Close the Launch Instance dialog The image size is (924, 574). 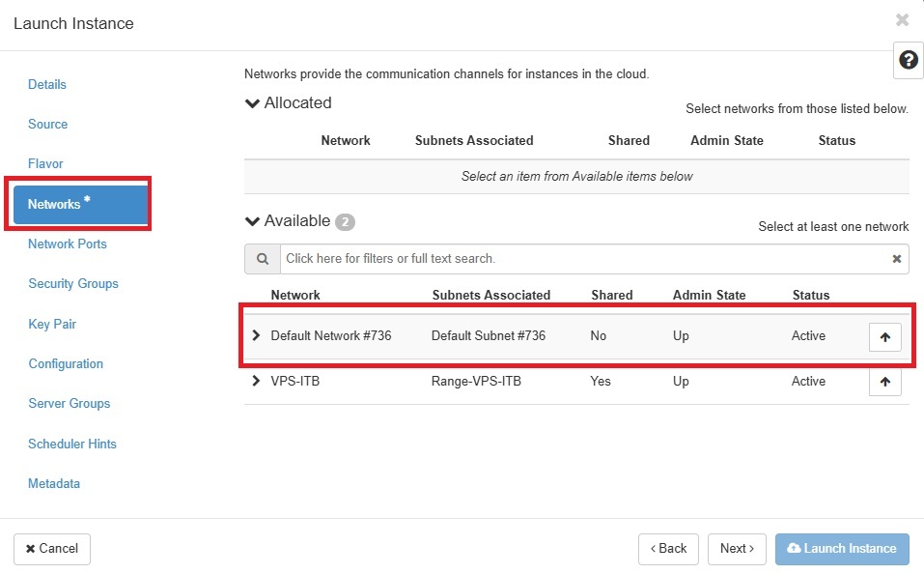(x=902, y=20)
